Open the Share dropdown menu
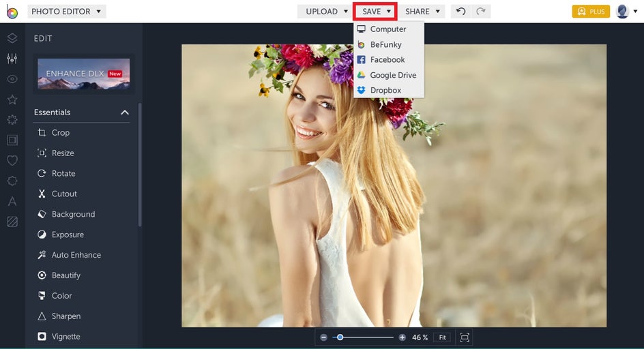This screenshot has height=349, width=644. click(422, 12)
